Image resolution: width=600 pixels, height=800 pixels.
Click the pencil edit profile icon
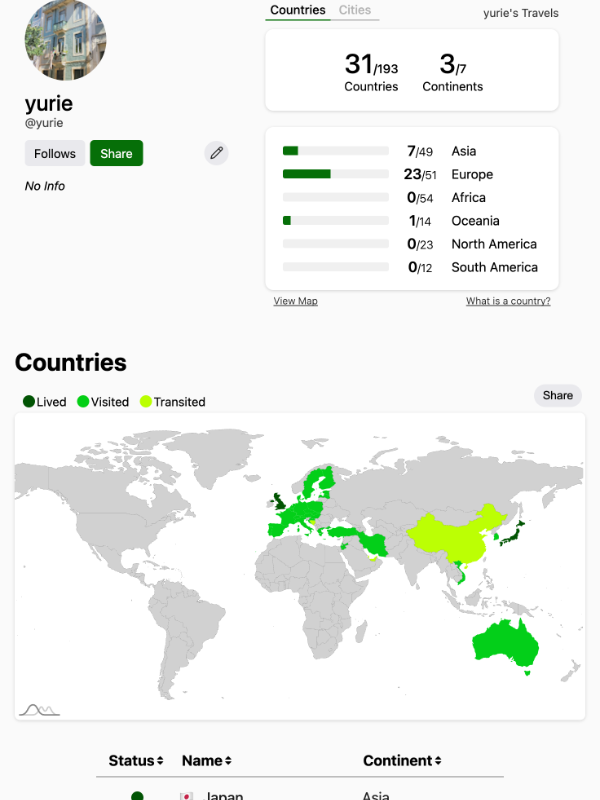[216, 153]
